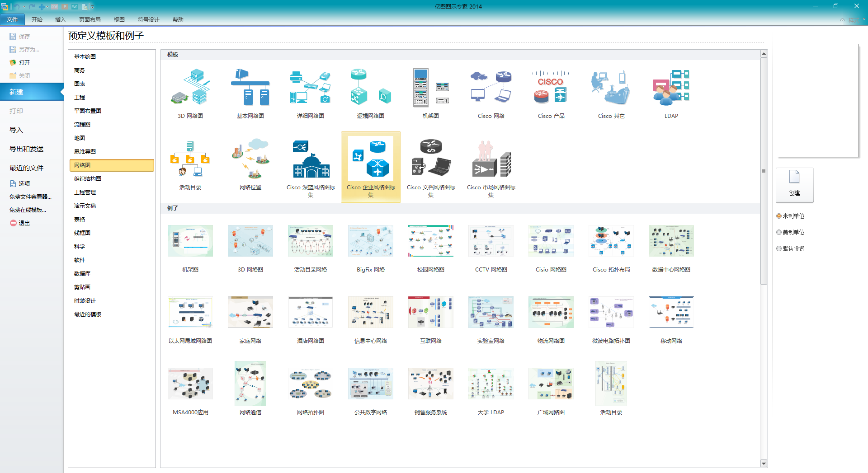Select the 默认设置 radio button
The image size is (868, 473).
[x=779, y=248]
